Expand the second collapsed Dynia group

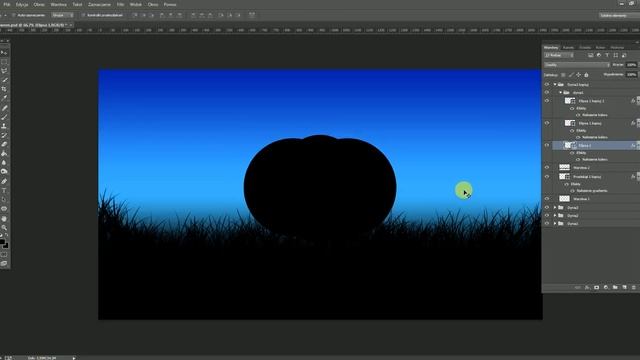coord(555,216)
